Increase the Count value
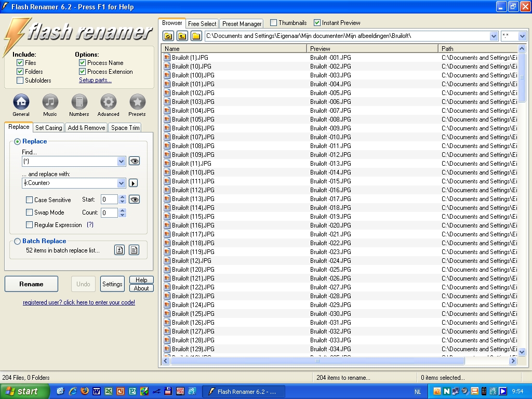This screenshot has height=399, width=532. click(123, 210)
